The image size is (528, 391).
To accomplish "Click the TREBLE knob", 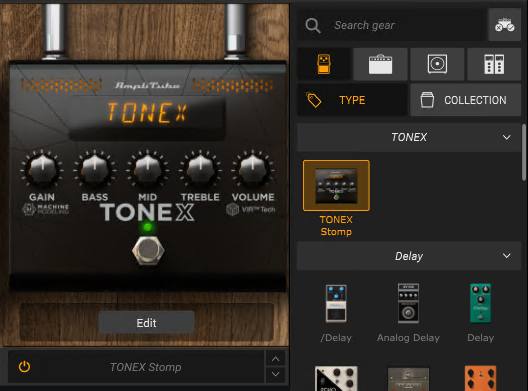I will point(200,169).
